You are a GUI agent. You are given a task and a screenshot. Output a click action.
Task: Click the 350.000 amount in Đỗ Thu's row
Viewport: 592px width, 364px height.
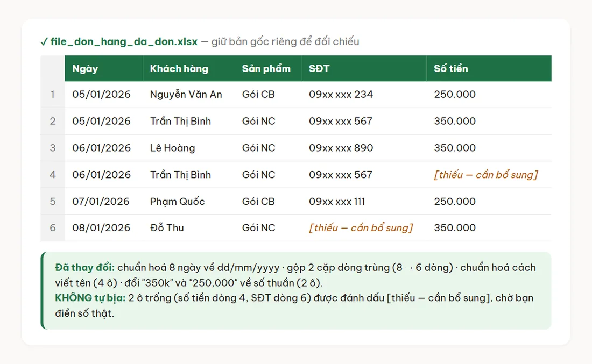click(x=455, y=228)
